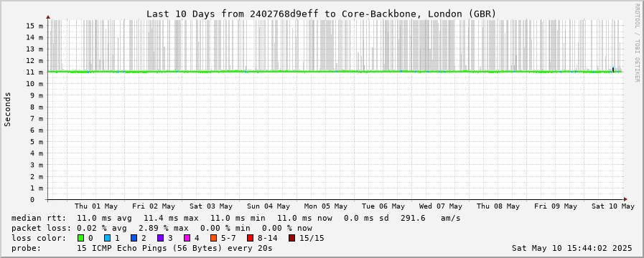Viewport: 644px width, 258px height.
Task: Click the 'Tue 06 May' axis label
Action: coord(383,206)
